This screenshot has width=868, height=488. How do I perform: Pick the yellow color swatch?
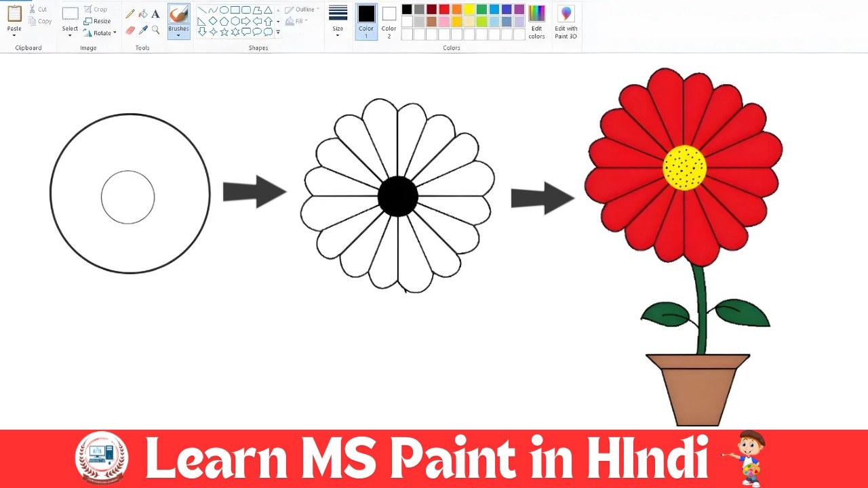469,9
